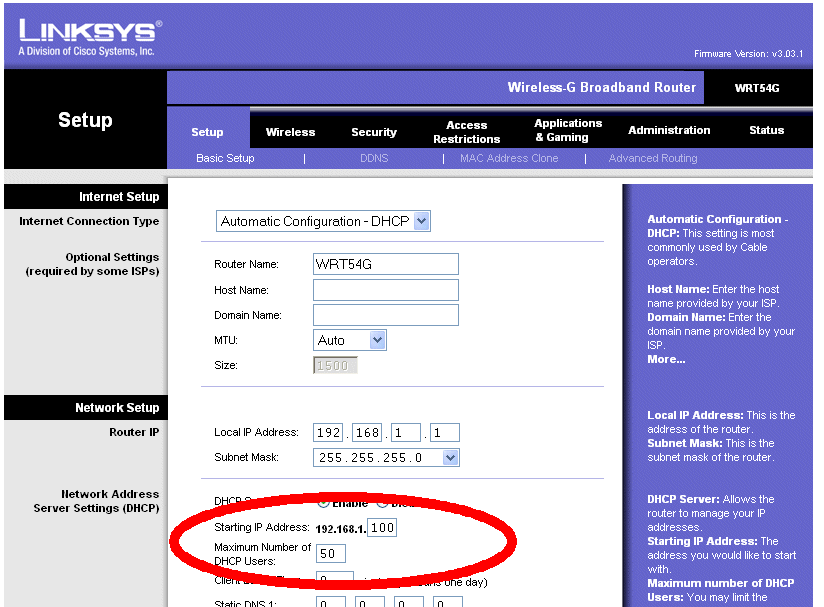Click the Host Name help heading
This screenshot has height=607, width=824.
[678, 289]
